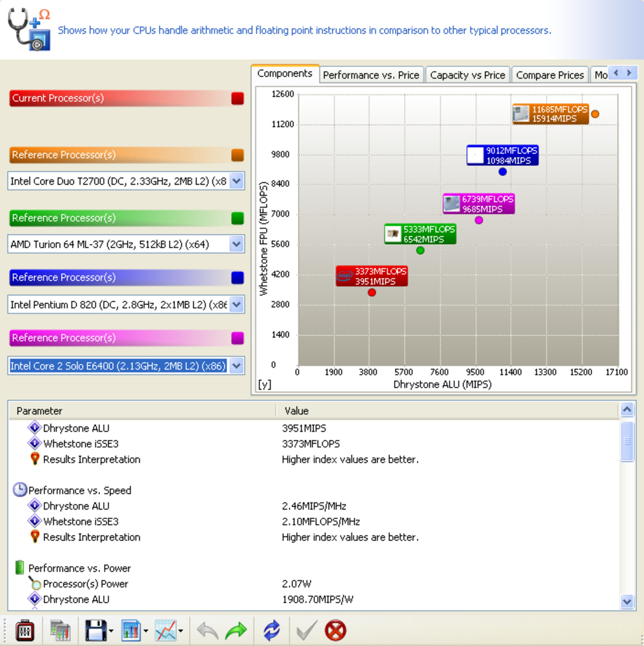Refresh results with the blue arrows icon
The image size is (644, 646).
point(271,629)
